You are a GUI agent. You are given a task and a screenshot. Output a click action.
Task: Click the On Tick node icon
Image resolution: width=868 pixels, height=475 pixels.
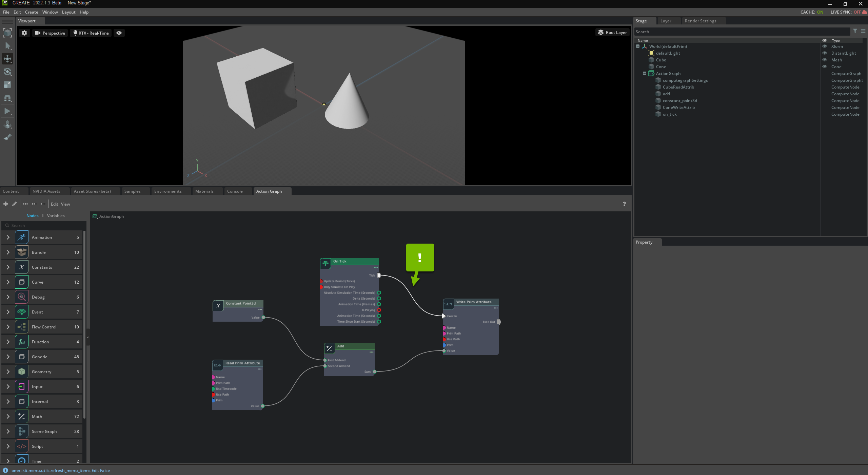tap(325, 263)
